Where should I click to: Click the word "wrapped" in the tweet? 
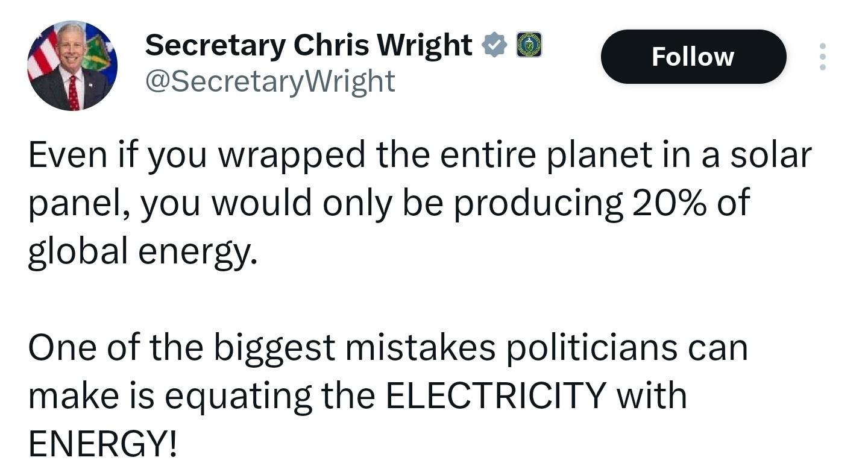(291, 155)
